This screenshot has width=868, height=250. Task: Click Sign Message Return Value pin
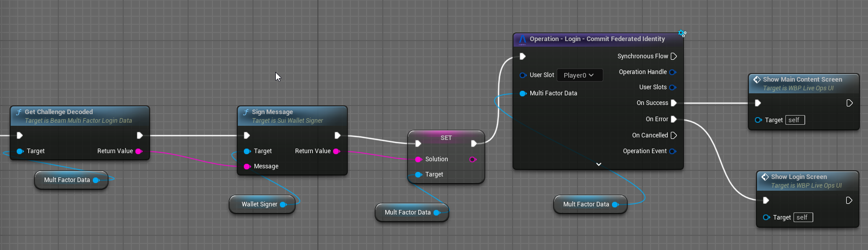[336, 151]
